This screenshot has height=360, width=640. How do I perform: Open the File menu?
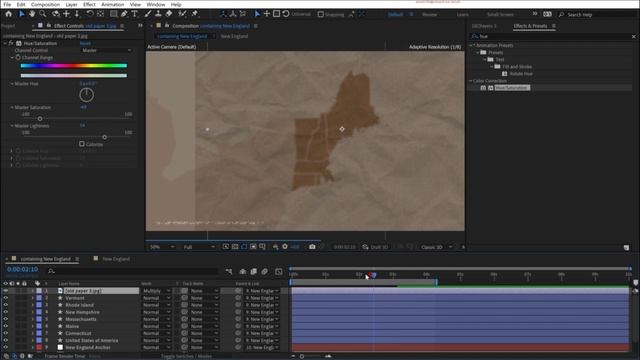(7, 4)
